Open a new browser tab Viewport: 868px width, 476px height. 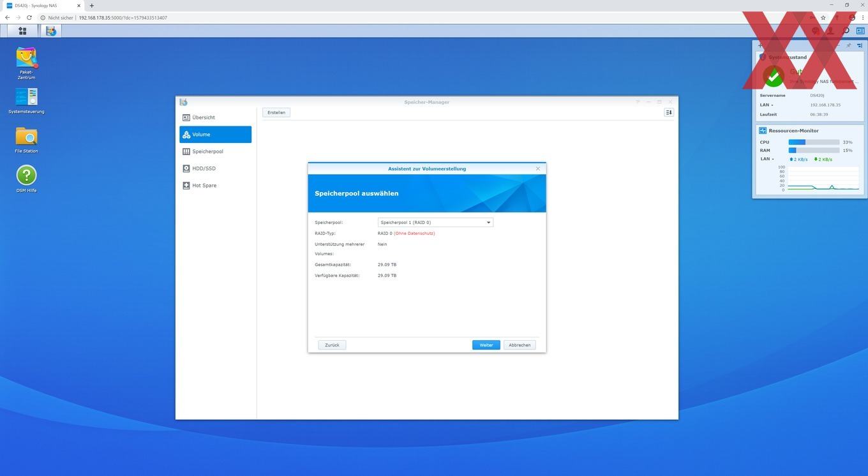click(x=92, y=6)
